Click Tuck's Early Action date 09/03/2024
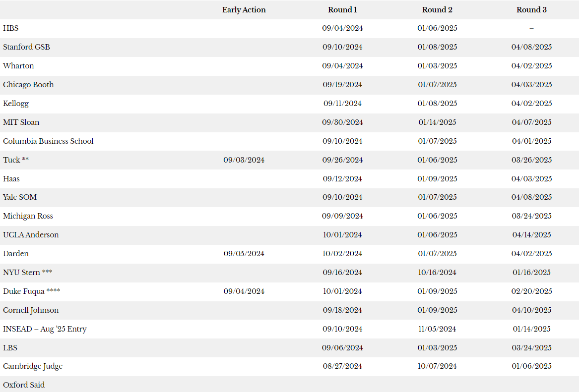 coord(244,160)
